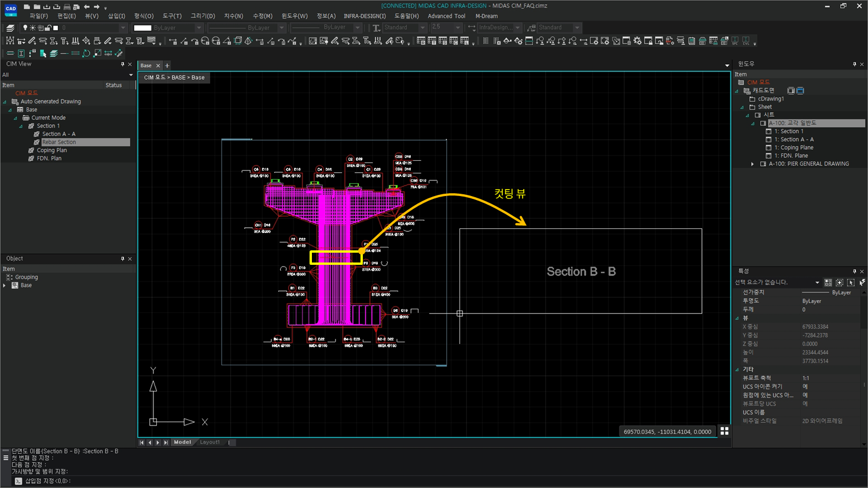Click the add new drawing tab plus icon
Viewport: 868px width, 488px height.
pyautogui.click(x=167, y=66)
